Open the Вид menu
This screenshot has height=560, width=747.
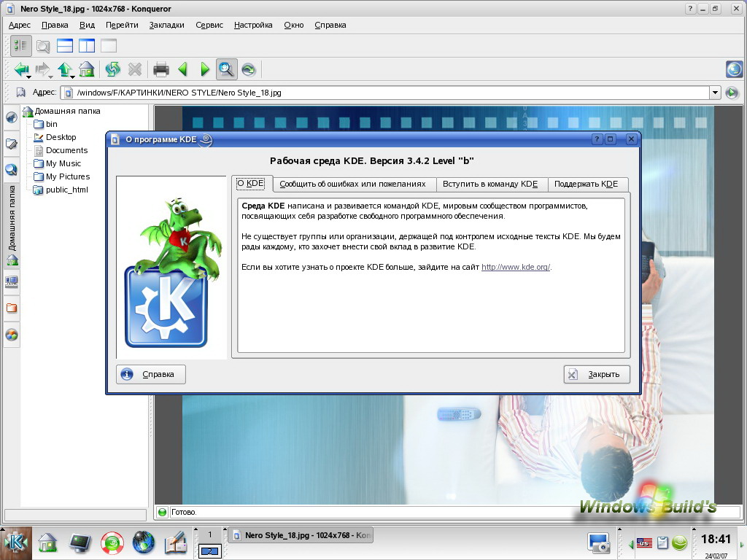(87, 25)
